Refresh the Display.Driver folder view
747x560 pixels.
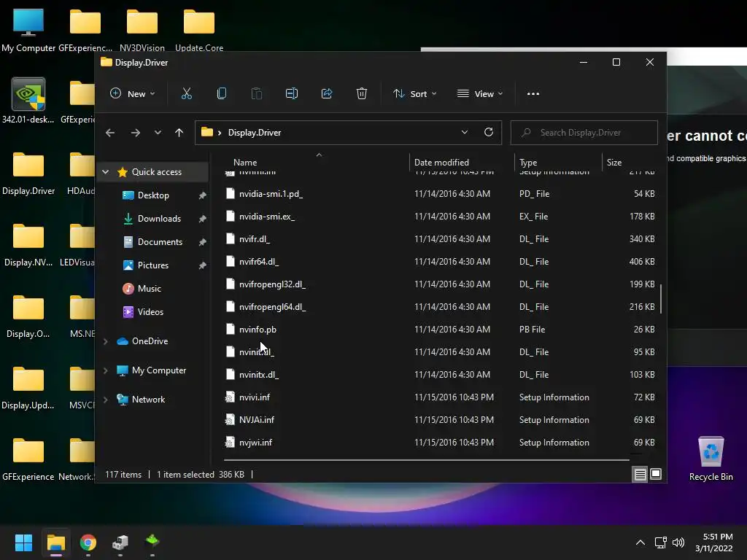pyautogui.click(x=489, y=133)
